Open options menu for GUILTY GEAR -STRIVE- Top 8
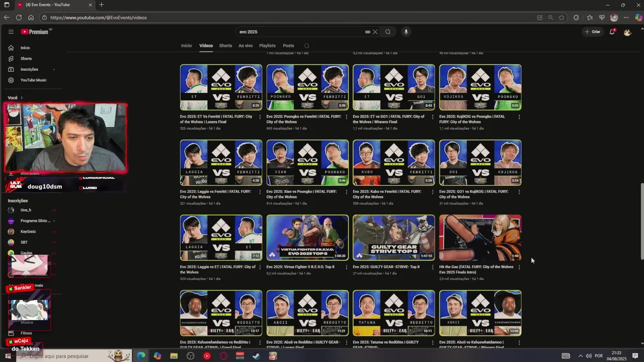Viewport: 644px width, 362px height. 433,267
